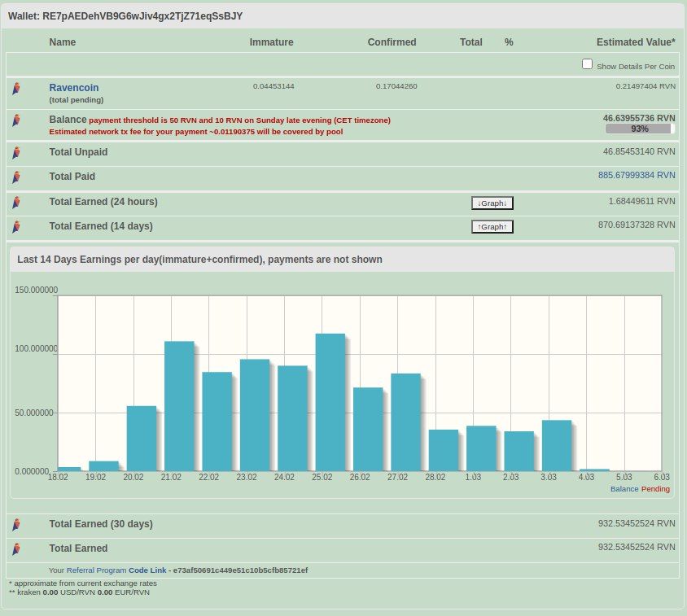Click the Pending legend label under the chart
The height and width of the screenshot is (616, 687).
[x=655, y=489]
